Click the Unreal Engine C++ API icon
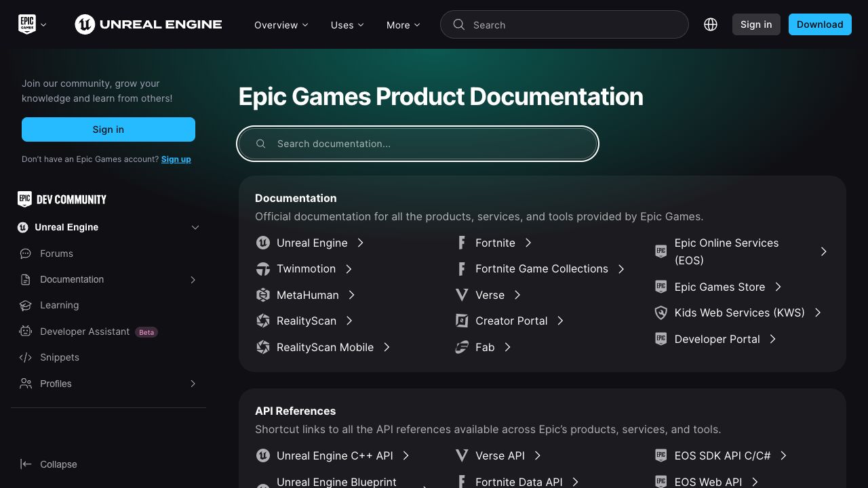 coord(263,455)
